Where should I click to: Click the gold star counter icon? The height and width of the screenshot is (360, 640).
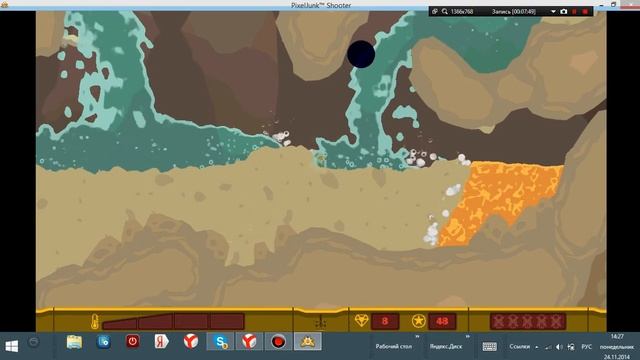418,321
